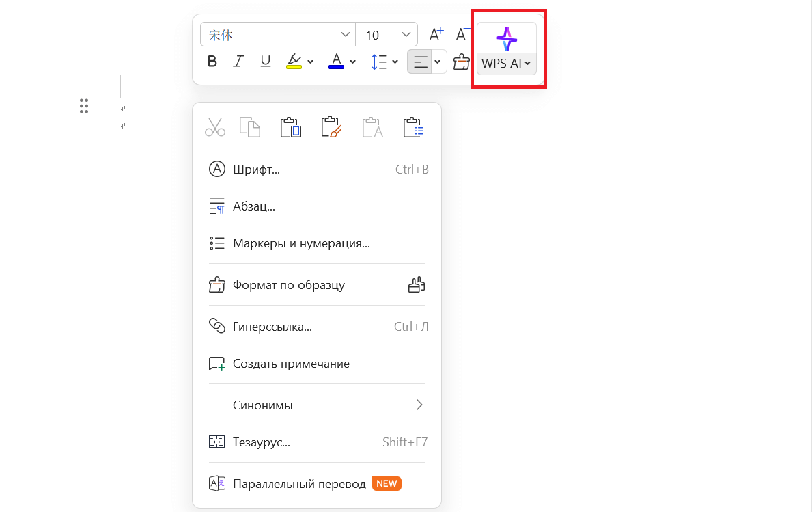Click the Copy icon in the context menu
Screen dimensions: 812x512
point(249,126)
